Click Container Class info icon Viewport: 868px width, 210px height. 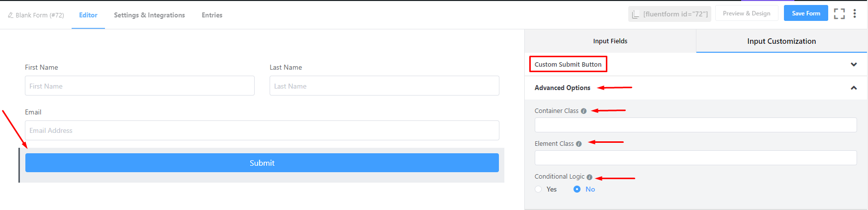pos(583,111)
